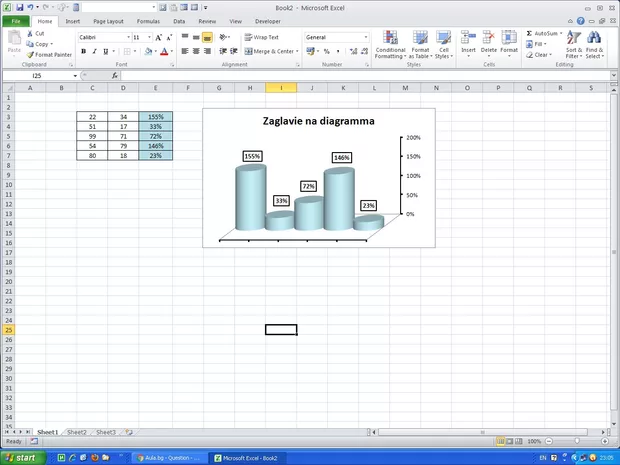This screenshot has height=465, width=620.
Task: Open Find & Select tool
Action: tap(594, 45)
